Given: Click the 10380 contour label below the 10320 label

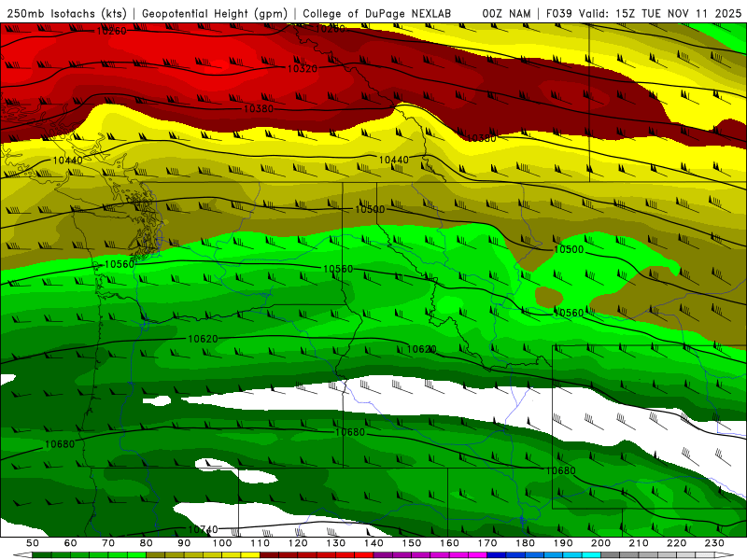Looking at the screenshot, I should pyautogui.click(x=259, y=109).
